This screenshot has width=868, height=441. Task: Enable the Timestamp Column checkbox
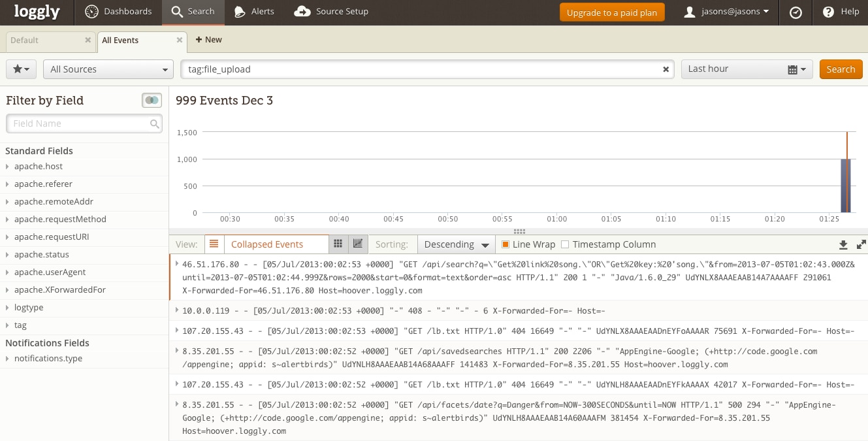pos(566,244)
